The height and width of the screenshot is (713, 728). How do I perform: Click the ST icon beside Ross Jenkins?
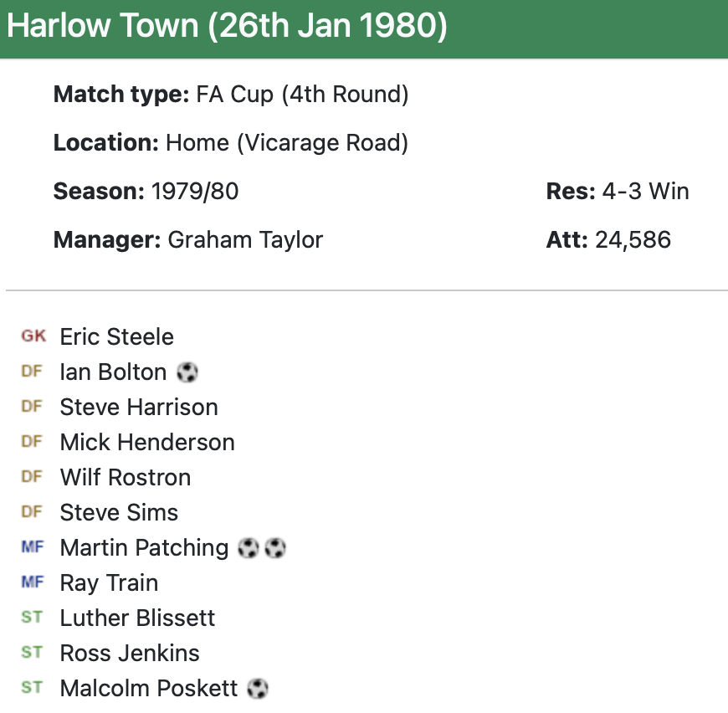tap(32, 653)
